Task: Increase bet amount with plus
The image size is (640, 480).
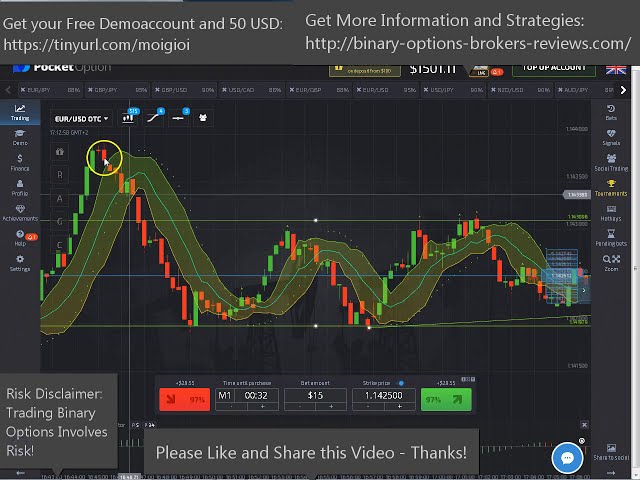Action: 331,407
